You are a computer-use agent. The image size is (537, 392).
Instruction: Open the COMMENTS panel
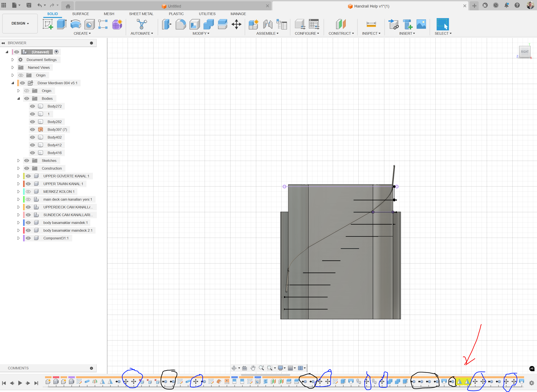pos(18,368)
